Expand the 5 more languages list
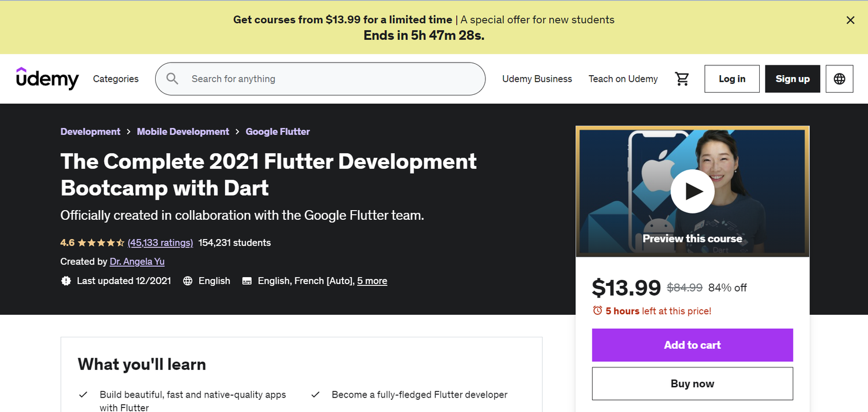This screenshot has height=412, width=868. pos(372,281)
